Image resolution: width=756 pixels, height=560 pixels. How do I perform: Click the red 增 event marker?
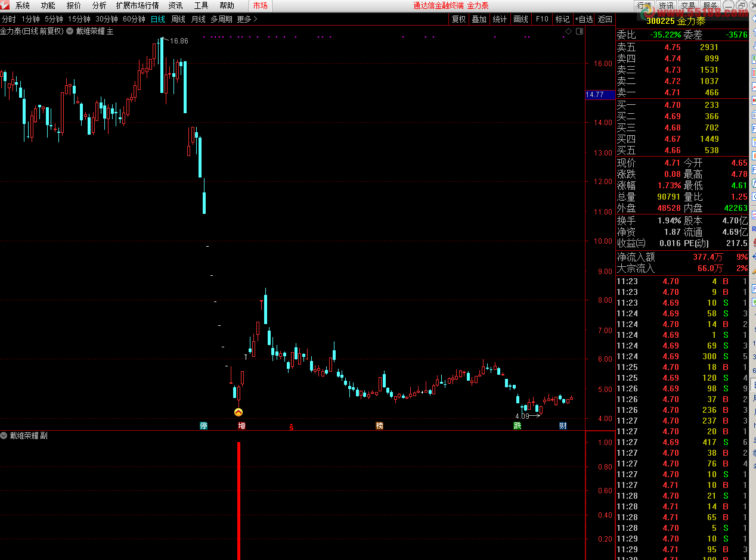point(241,425)
